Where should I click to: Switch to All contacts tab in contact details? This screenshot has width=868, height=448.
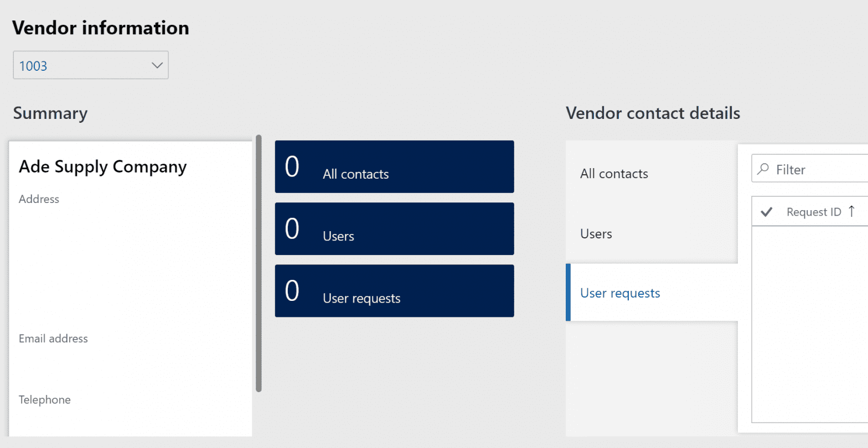pyautogui.click(x=614, y=174)
